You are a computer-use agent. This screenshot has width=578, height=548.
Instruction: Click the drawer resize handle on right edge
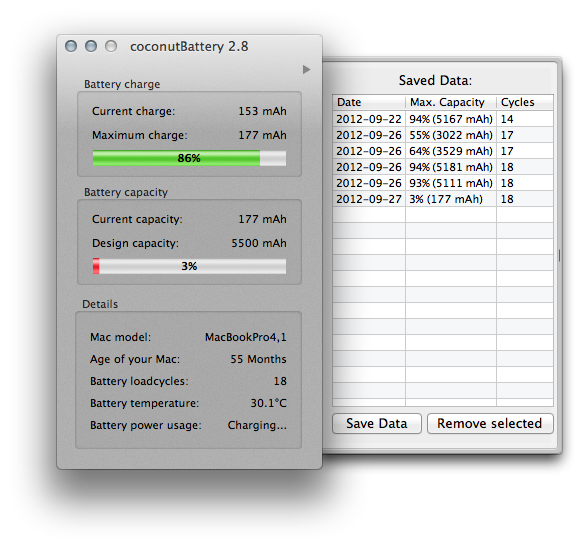[559, 255]
